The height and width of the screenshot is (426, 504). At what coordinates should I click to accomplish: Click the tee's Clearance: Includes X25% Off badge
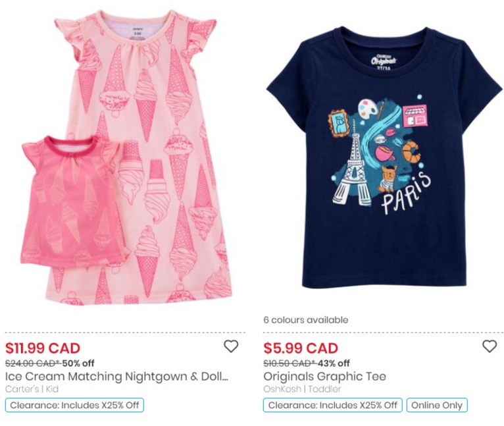tap(333, 405)
